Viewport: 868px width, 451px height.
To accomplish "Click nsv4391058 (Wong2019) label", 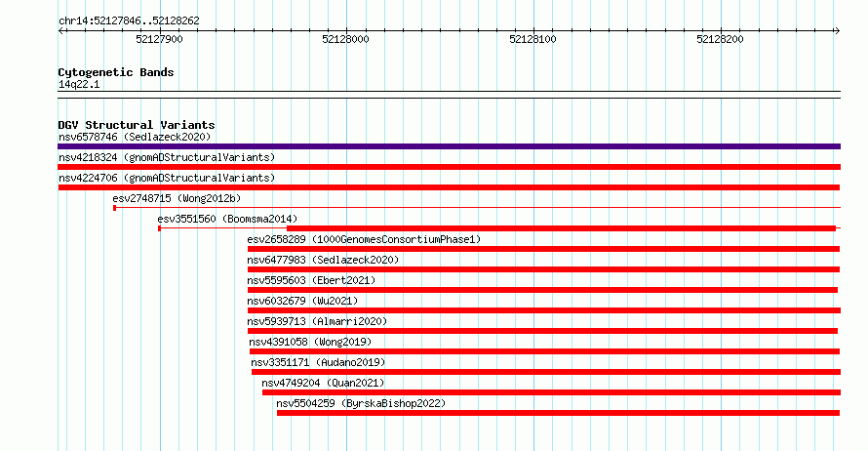I will click(310, 342).
